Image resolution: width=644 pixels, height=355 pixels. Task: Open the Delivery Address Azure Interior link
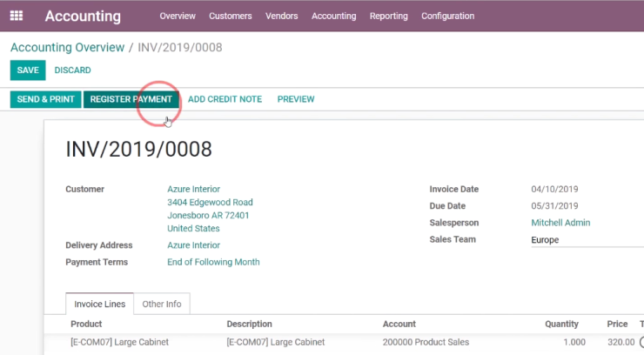pos(193,245)
